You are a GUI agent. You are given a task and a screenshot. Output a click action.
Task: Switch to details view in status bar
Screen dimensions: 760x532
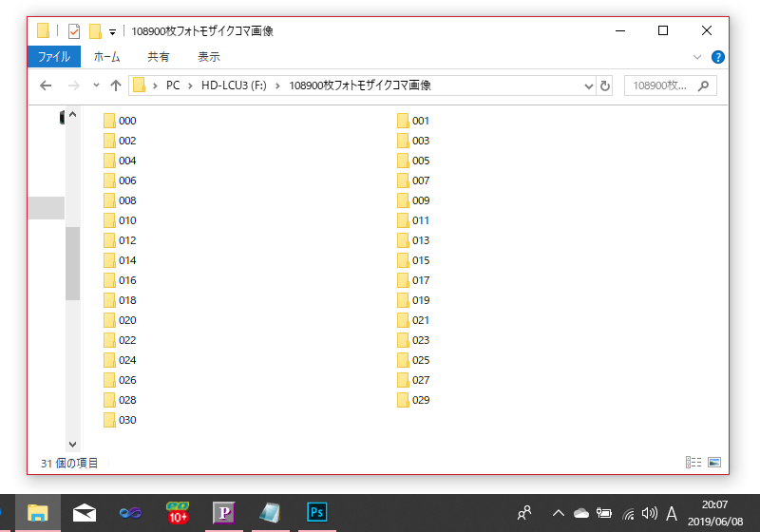(x=693, y=463)
